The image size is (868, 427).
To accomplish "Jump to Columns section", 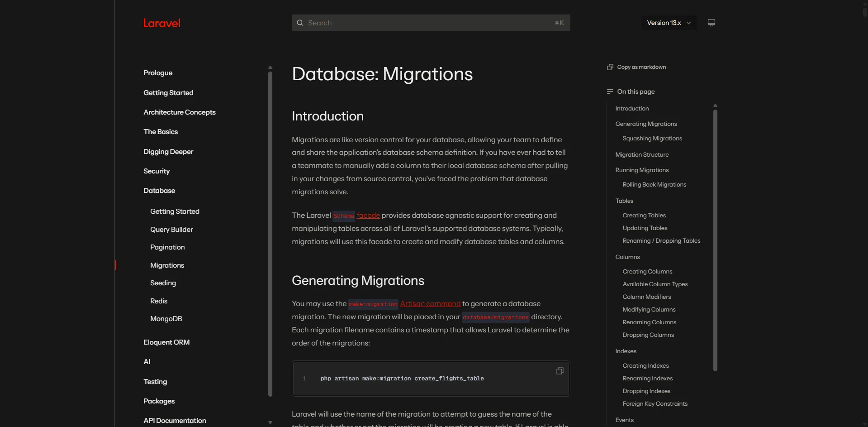I will click(627, 257).
